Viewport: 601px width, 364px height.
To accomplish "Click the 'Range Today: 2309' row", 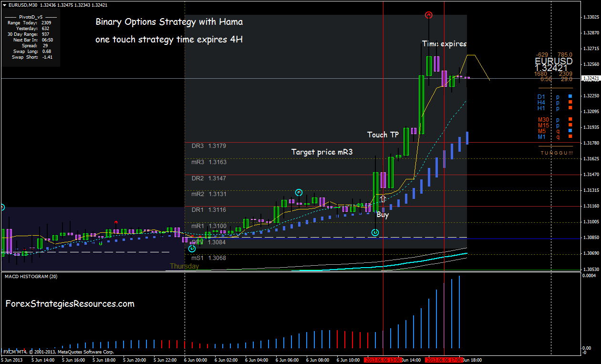I will tap(30, 22).
